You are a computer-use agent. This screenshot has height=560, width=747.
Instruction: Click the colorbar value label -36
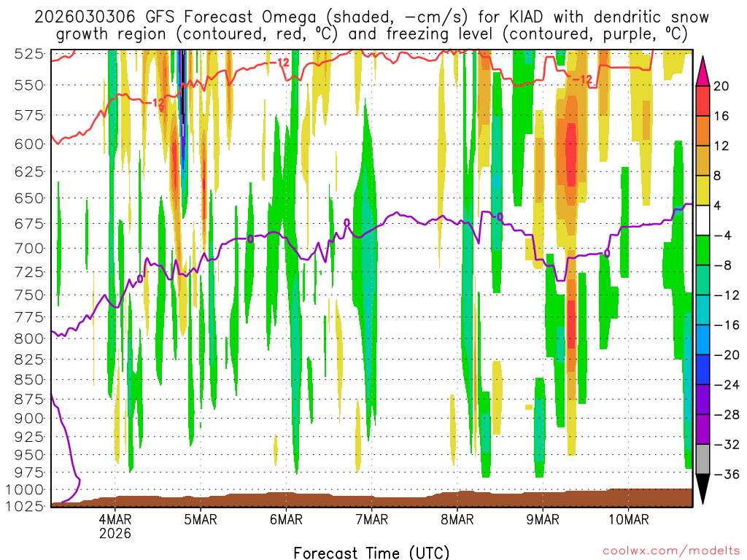click(x=727, y=475)
